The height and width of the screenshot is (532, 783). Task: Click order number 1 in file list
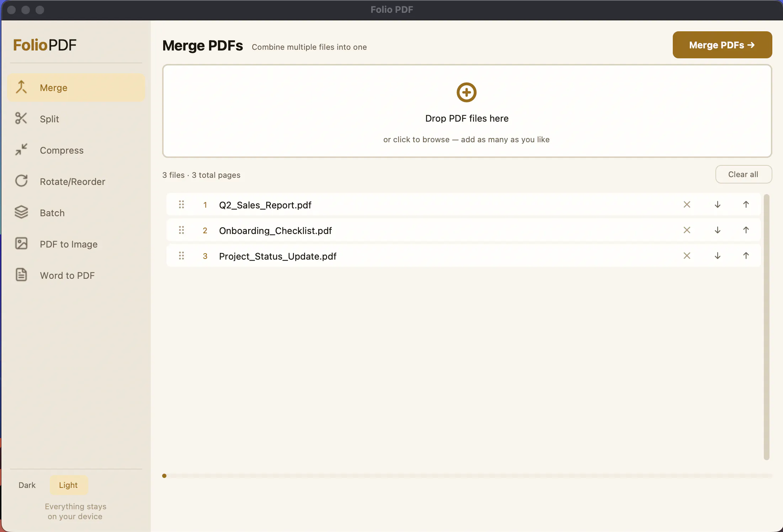pos(205,205)
